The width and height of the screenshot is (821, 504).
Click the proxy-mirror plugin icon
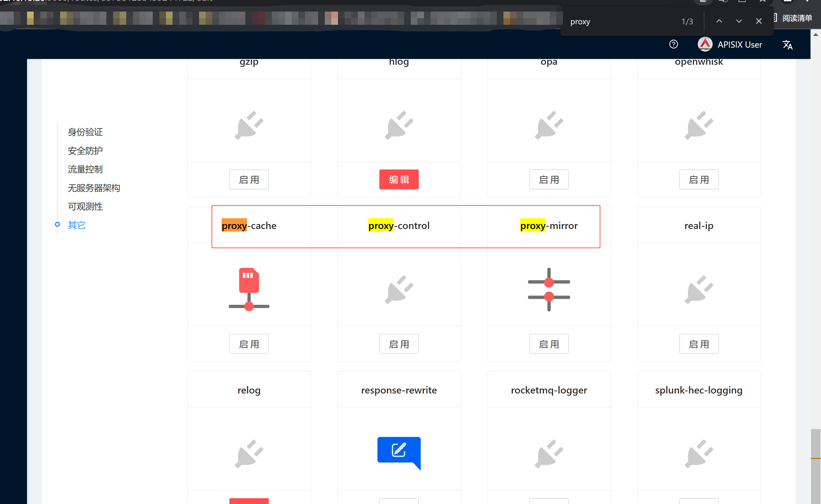549,289
